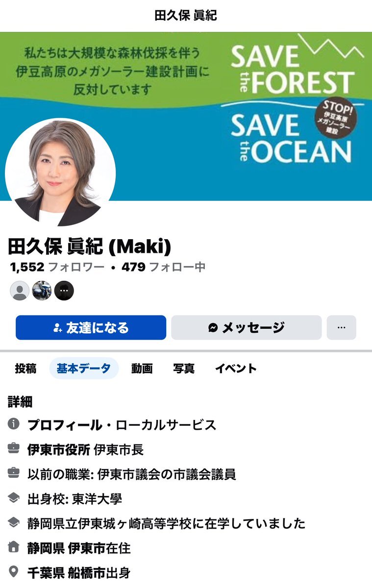
Task: Click the info icon beside プロフィール
Action: point(13,424)
